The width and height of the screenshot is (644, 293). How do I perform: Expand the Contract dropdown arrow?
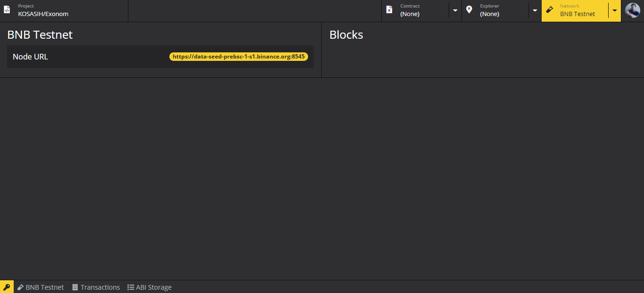coord(455,11)
